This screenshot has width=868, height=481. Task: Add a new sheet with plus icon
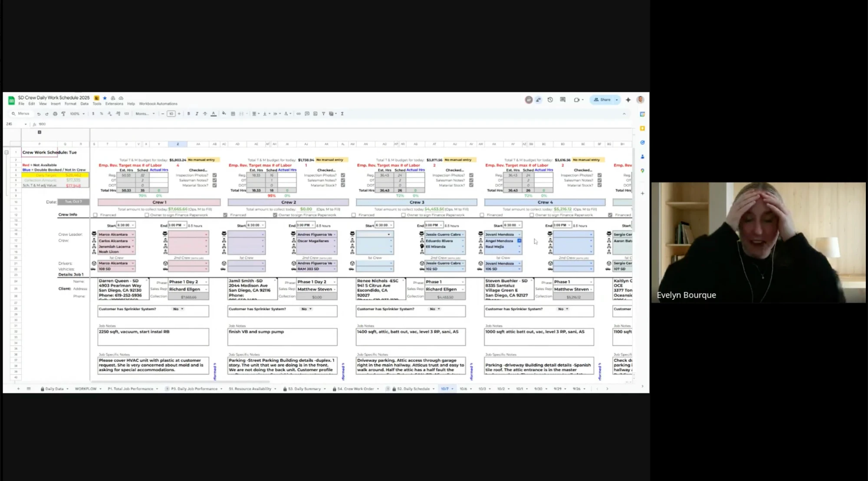point(18,389)
